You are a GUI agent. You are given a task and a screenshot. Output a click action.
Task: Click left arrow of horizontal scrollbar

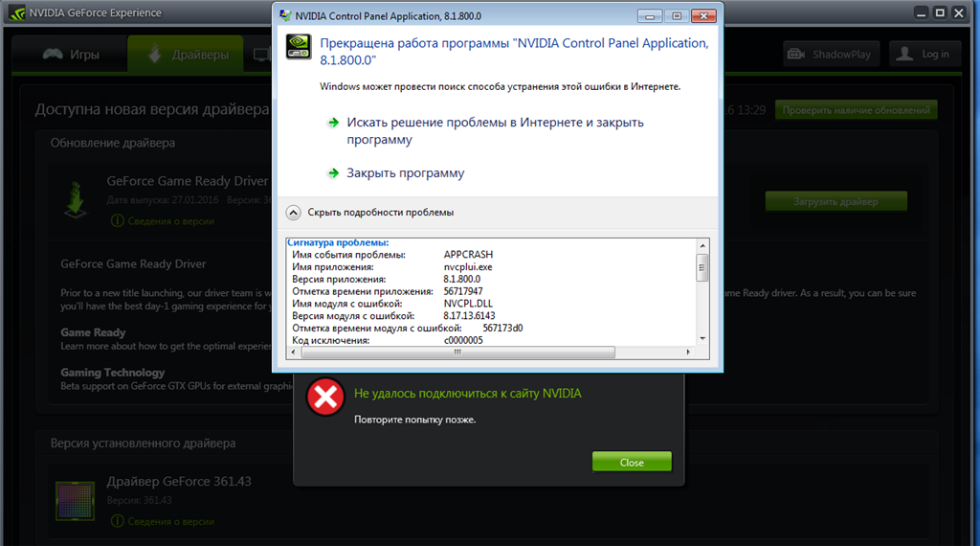[293, 353]
